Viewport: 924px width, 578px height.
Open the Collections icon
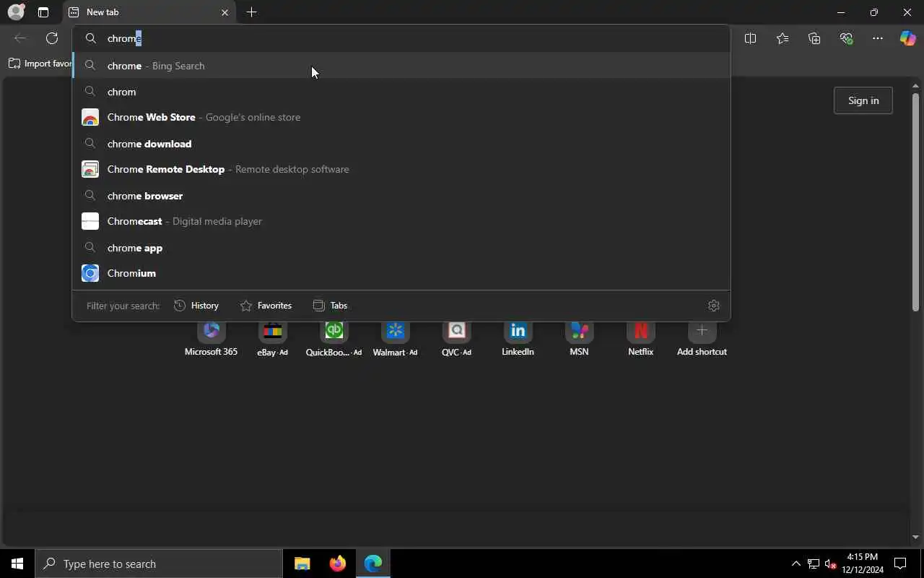click(814, 38)
